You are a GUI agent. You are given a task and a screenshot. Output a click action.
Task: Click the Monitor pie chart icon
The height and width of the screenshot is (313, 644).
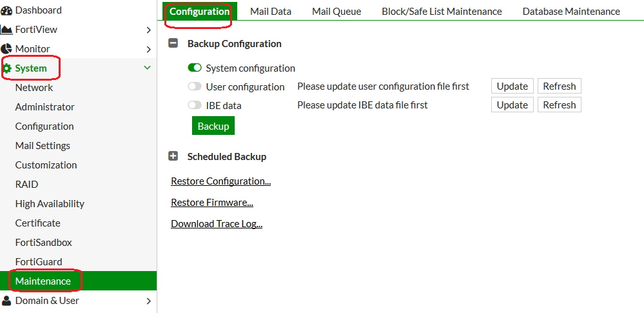(x=6, y=49)
